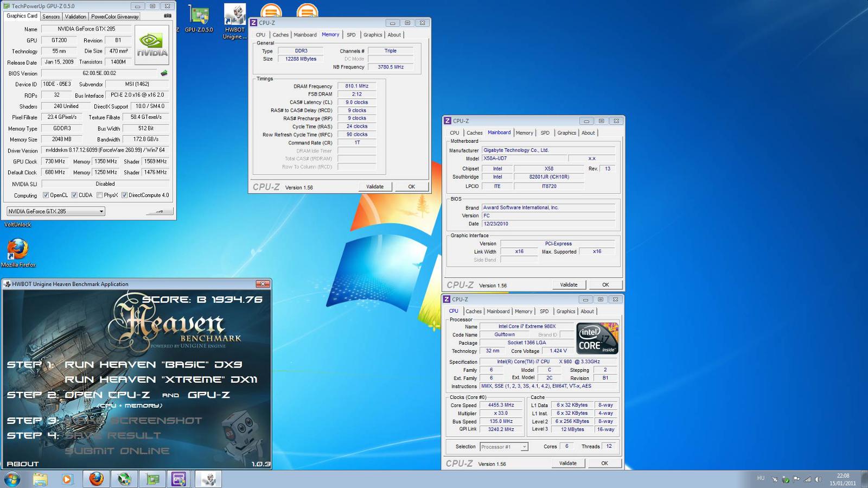Screen dimensions: 868x488
Task: Select About tab in Memory CPU-Z window
Action: pyautogui.click(x=394, y=35)
